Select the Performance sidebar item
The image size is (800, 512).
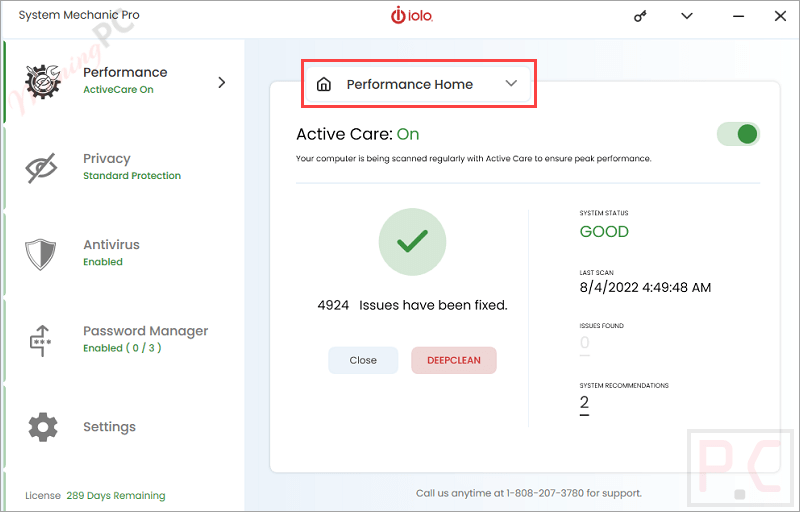[x=125, y=82]
